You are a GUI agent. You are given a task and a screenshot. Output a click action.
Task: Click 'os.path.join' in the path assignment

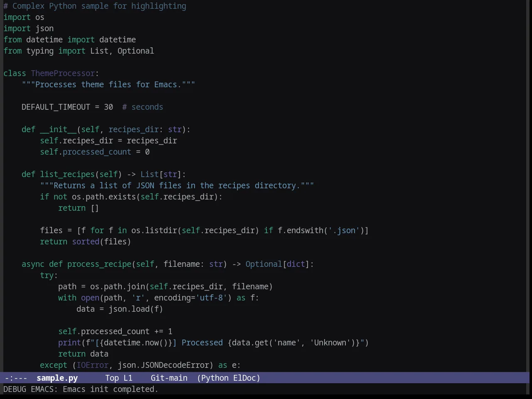coord(118,286)
